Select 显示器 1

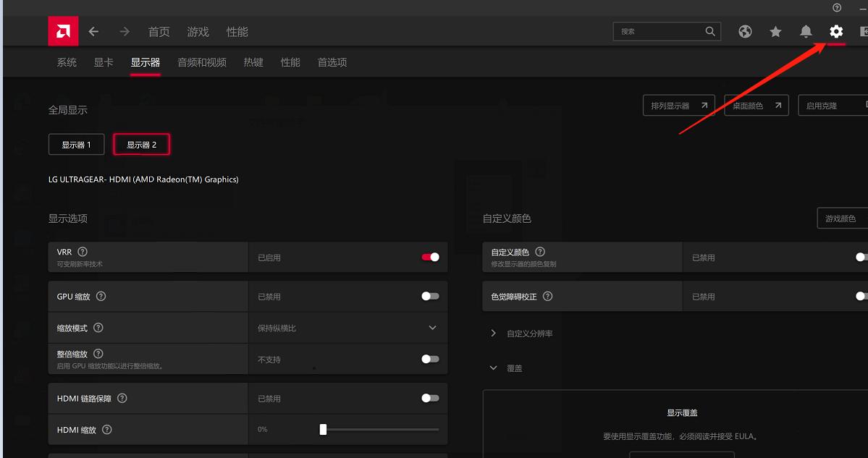(76, 144)
